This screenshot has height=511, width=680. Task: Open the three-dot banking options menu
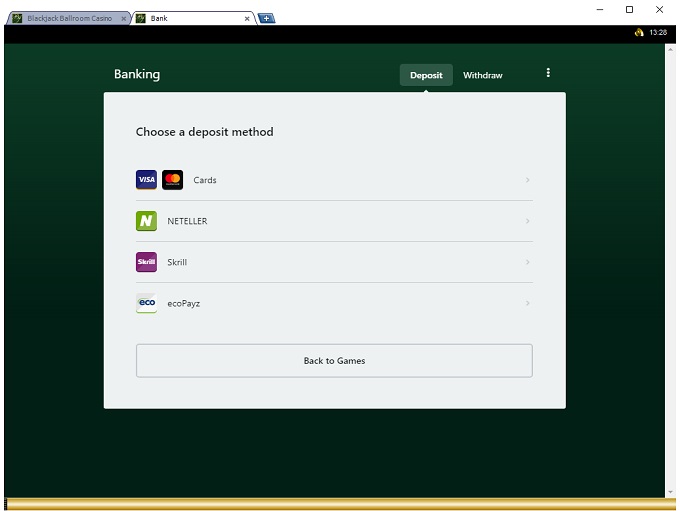tap(548, 73)
